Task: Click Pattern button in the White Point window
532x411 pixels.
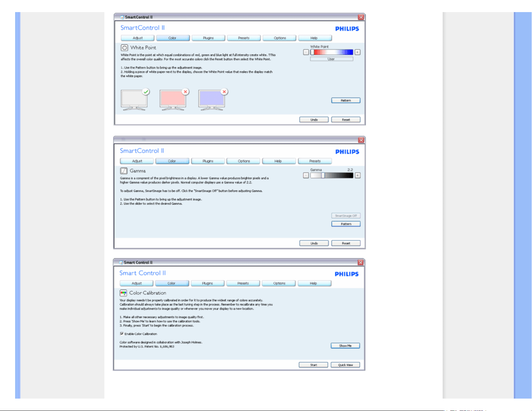Action: click(346, 100)
